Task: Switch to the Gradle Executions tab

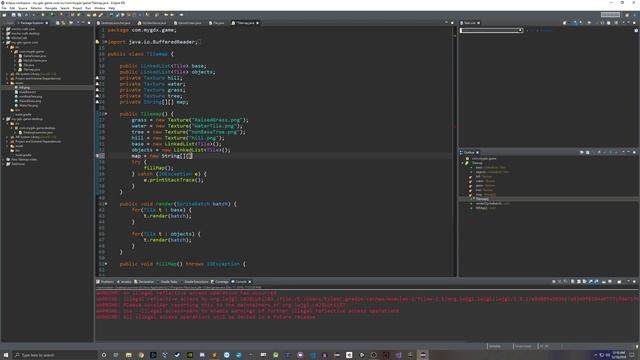Action: (x=195, y=282)
